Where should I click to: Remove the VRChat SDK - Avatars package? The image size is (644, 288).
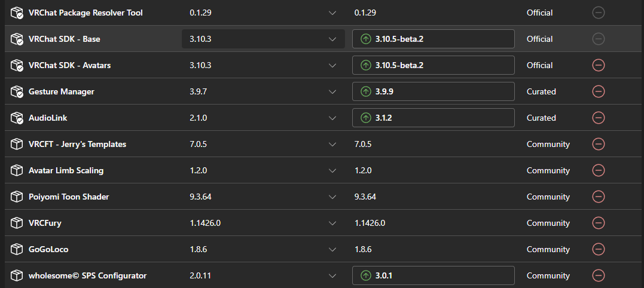599,65
